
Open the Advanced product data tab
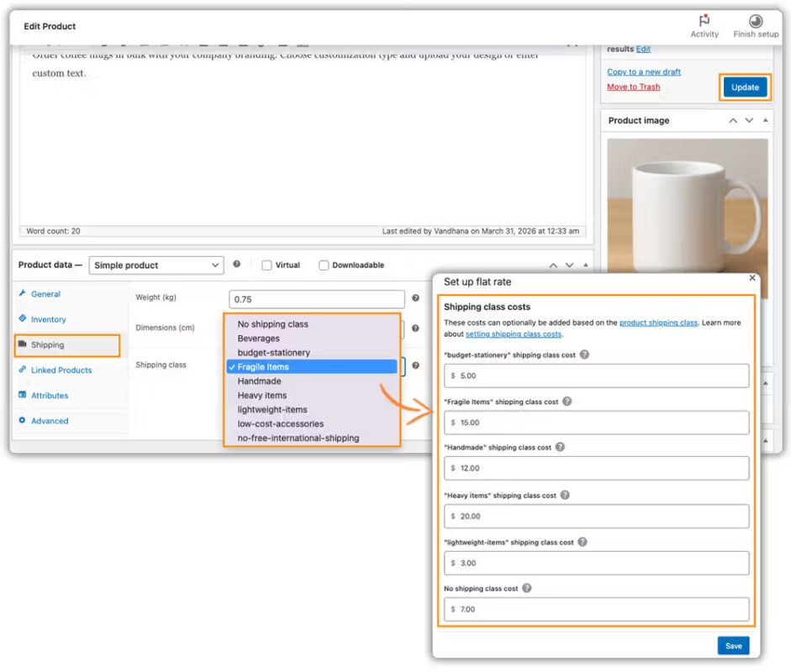pyautogui.click(x=50, y=421)
